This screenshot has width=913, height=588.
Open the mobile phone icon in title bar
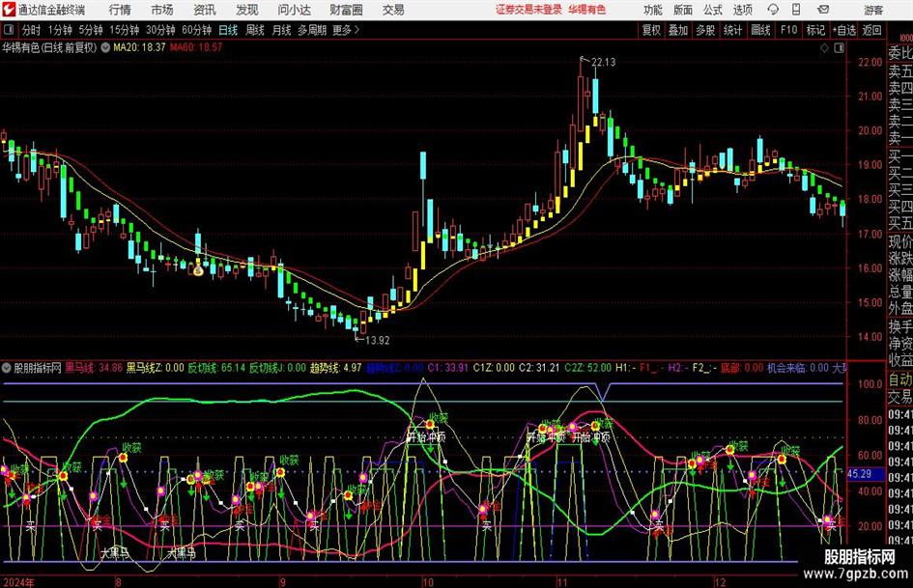[796, 10]
